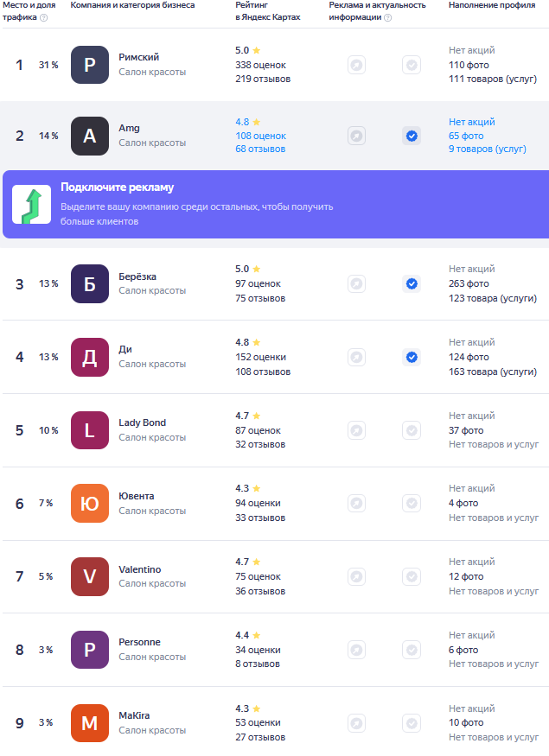Click the advertising icon in Valentino row
Screen dimensions: 549x756
click(356, 576)
